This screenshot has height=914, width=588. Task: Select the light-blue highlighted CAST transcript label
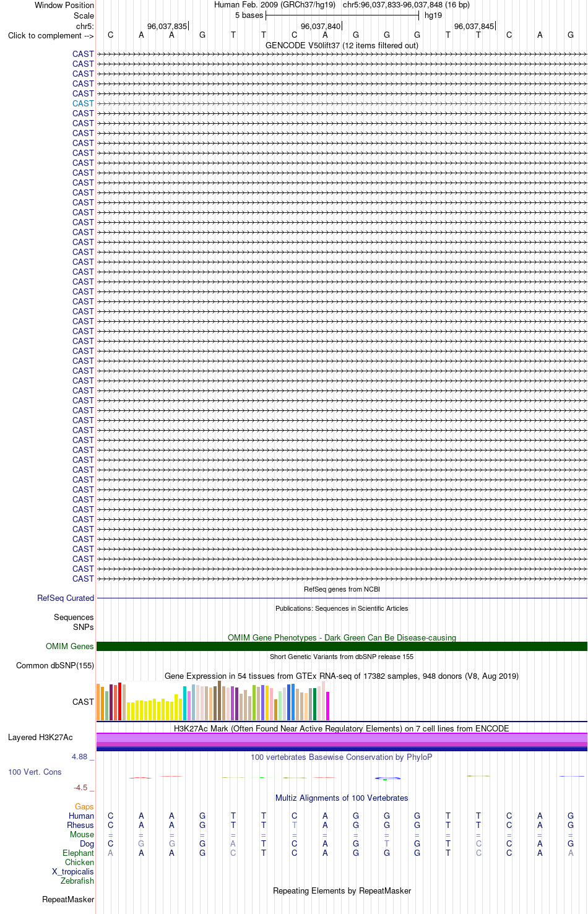[83, 103]
